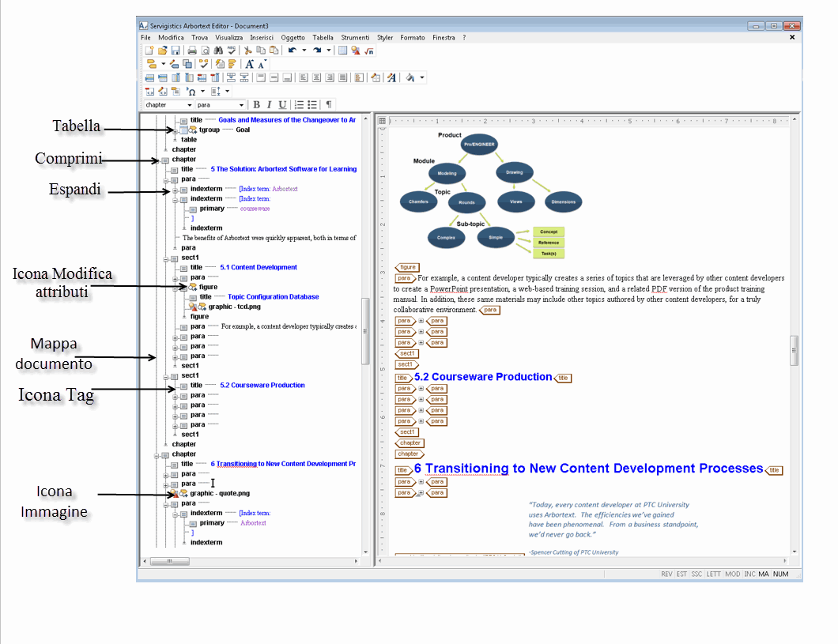Open the Strumenti menu
Screen dimensions: 838x644
[x=356, y=38]
